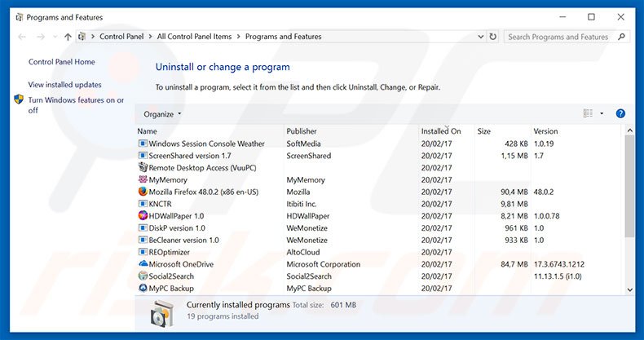
Task: Open the Help question mark icon
Action: [x=620, y=114]
